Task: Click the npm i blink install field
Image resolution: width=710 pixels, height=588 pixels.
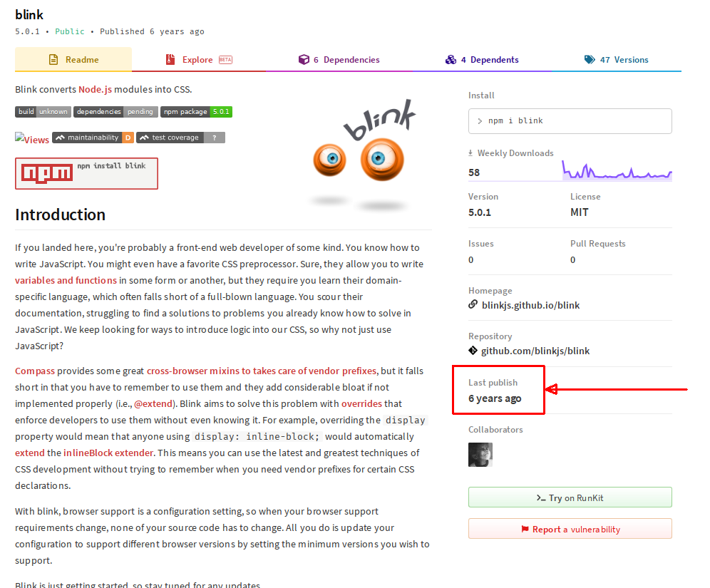Action: [570, 121]
